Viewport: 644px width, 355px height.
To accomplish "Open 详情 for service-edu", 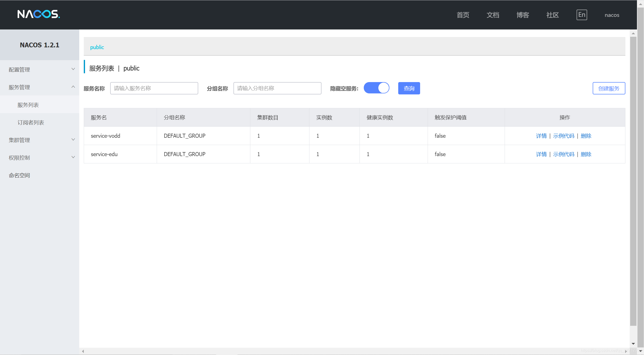I will coord(541,154).
